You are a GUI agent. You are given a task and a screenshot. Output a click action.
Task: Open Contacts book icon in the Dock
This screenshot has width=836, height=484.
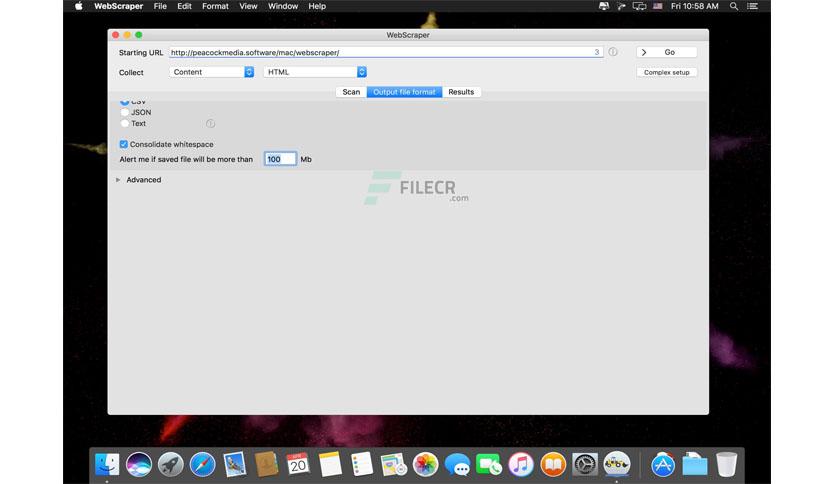[x=266, y=464]
